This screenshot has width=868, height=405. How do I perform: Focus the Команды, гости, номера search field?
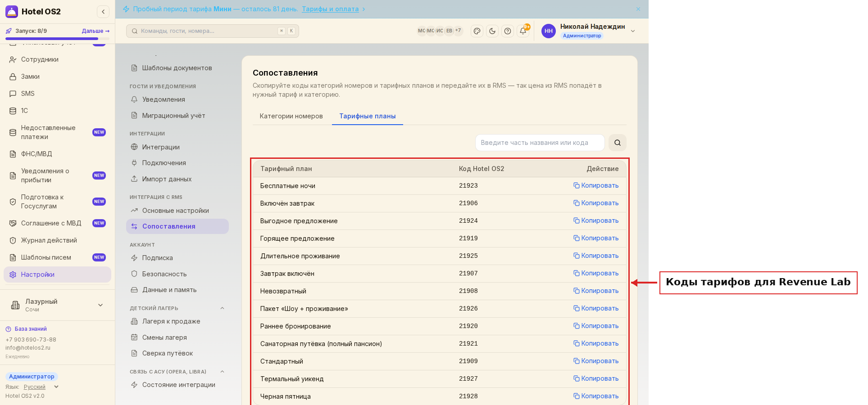[x=213, y=31]
